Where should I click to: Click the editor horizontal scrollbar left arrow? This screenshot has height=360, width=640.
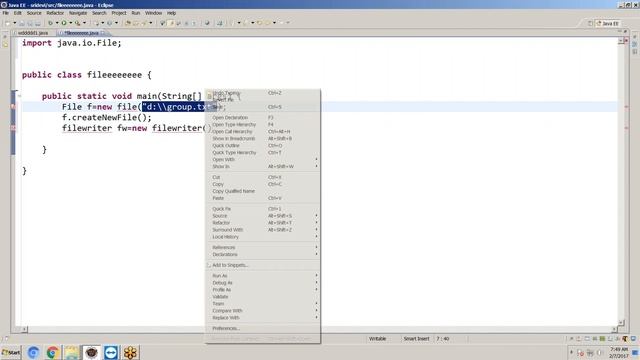click(x=24, y=329)
